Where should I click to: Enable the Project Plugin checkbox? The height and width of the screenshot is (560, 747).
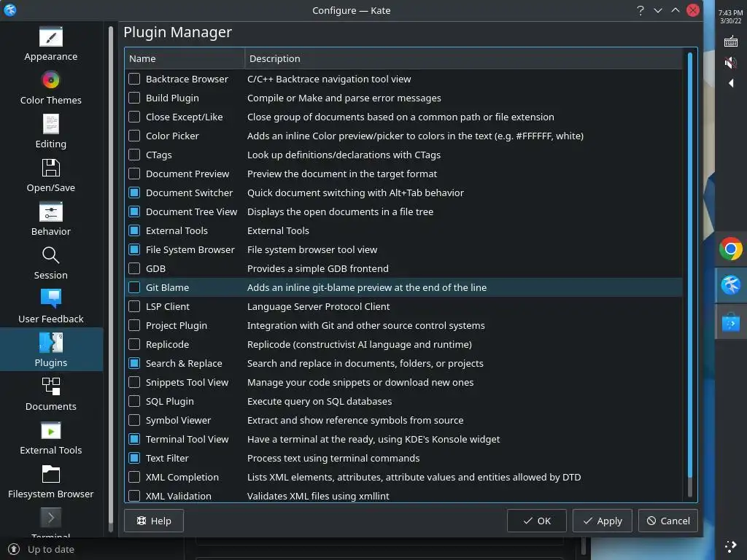(134, 325)
